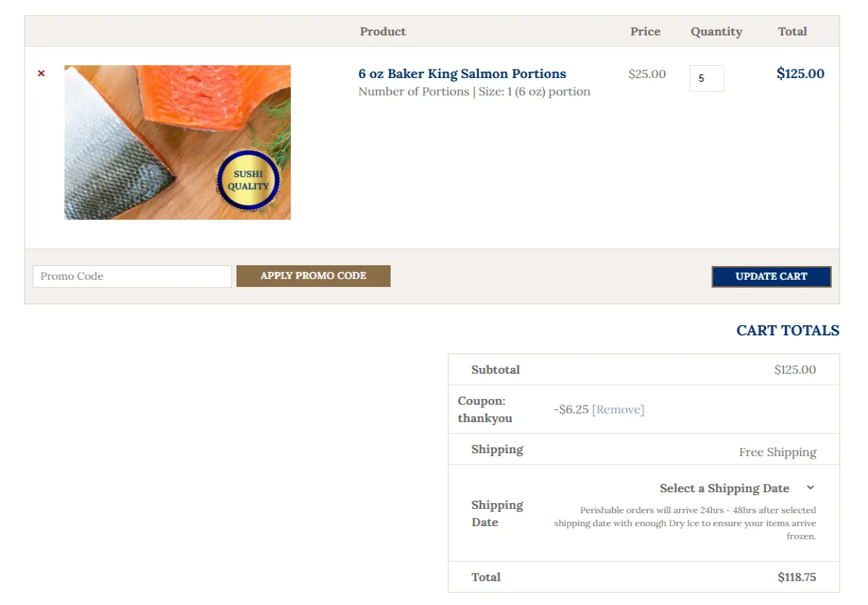Open 6 oz Baker King Salmon Portions link

(x=462, y=74)
